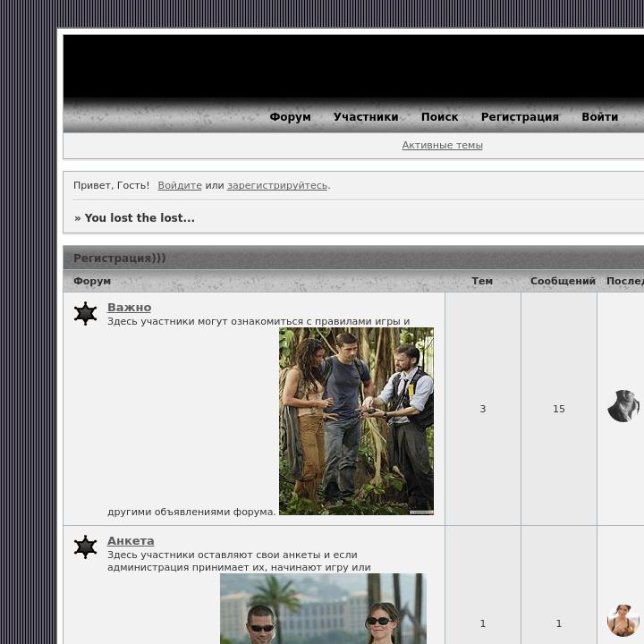Viewport: 644px width, 644px height.
Task: Open the Активные темы link
Action: tap(442, 145)
